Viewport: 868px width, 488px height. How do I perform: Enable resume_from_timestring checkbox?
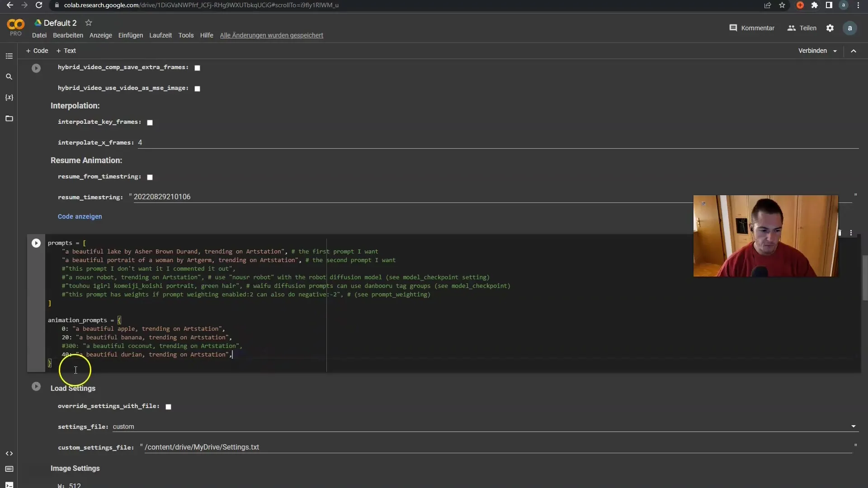point(150,177)
